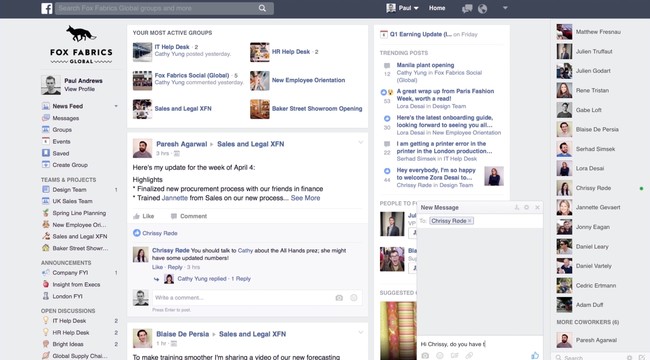This screenshot has width=650, height=360.
Task: Open the IT Help Desk group thumbnail
Action: (142, 52)
